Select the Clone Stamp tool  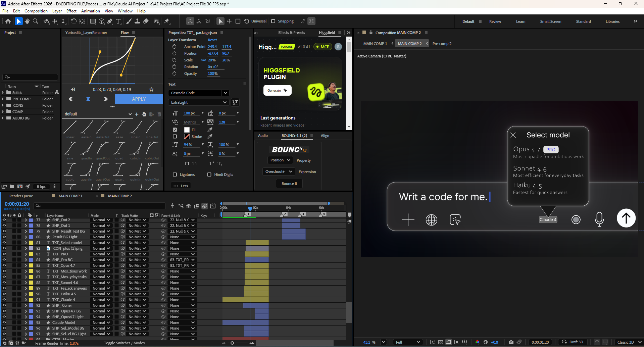tap(137, 21)
